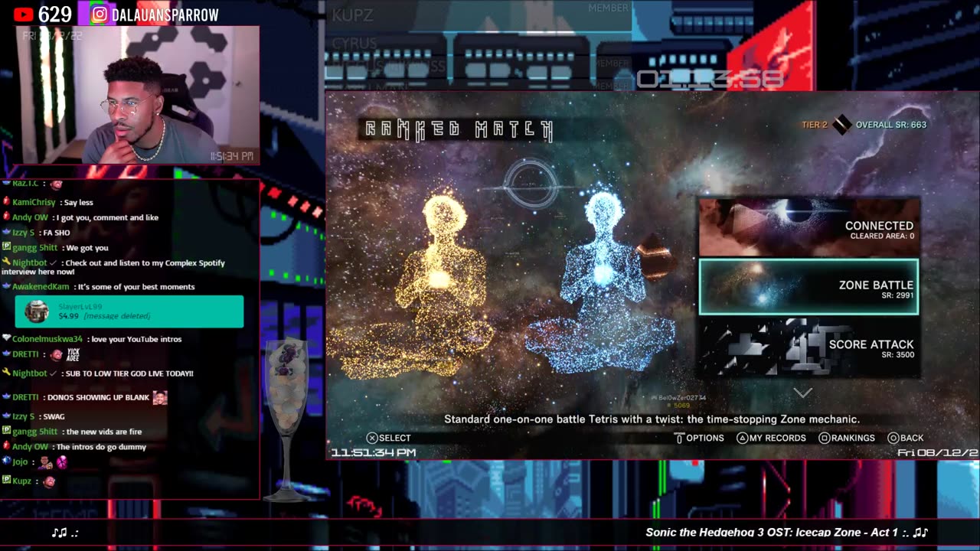Select the SCORE ATTACK game mode
This screenshot has width=980, height=551.
click(x=809, y=347)
